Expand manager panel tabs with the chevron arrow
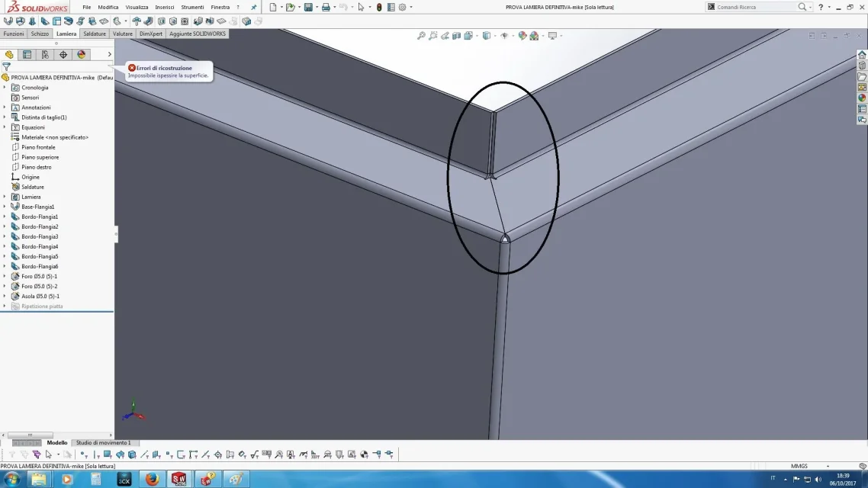The height and width of the screenshot is (488, 868). point(110,54)
